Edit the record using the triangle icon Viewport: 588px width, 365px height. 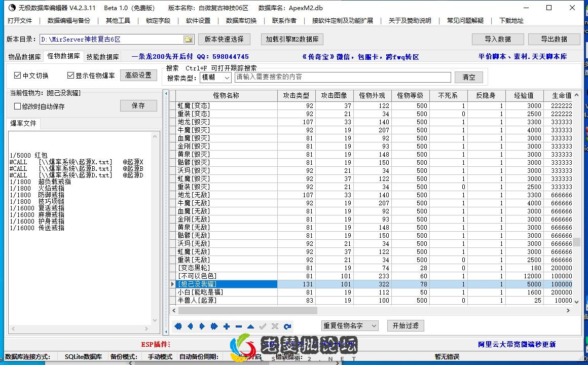[x=250, y=326]
